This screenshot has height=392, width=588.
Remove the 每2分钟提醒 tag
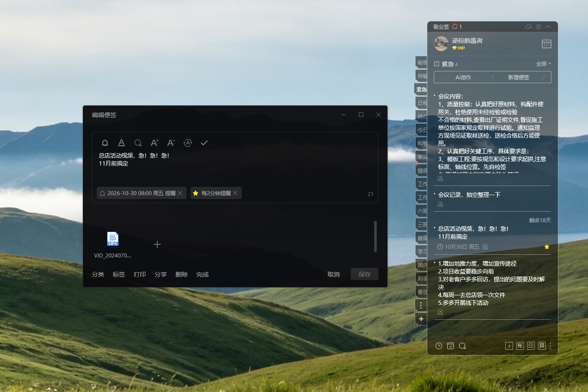pos(236,193)
